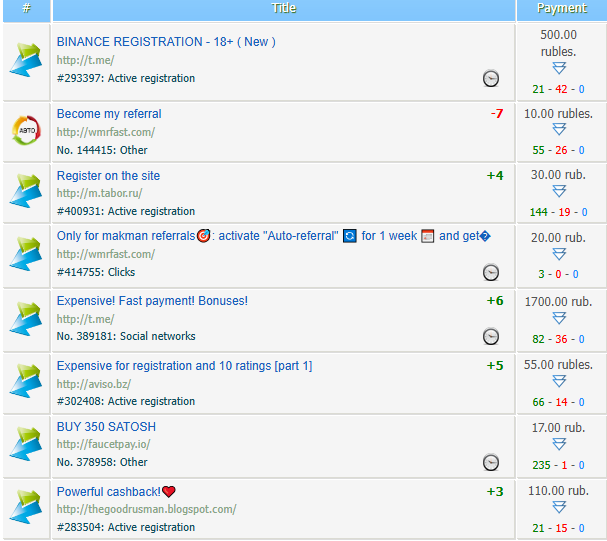607x541 pixels.
Task: Open the Powerful cashback! task
Action: [116, 492]
